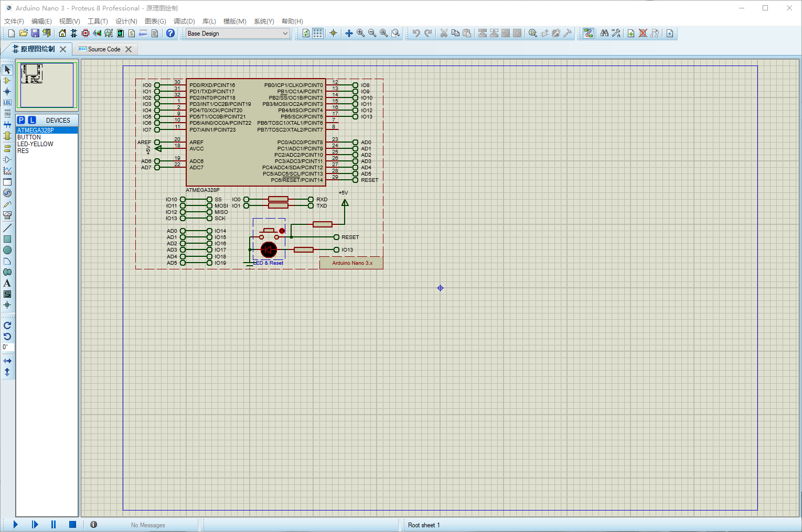Click the X-Mirror horizontal flip icon
The width and height of the screenshot is (802, 532).
coord(7,361)
